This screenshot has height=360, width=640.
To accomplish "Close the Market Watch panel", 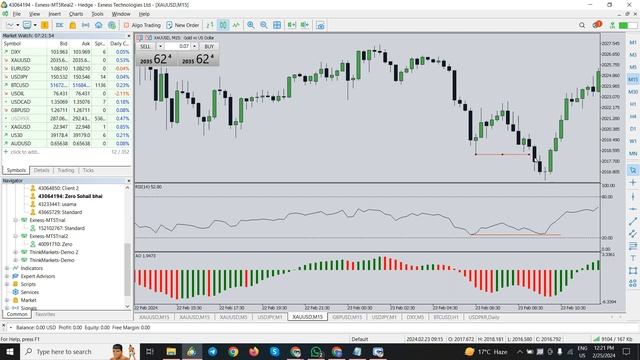I will [x=129, y=36].
